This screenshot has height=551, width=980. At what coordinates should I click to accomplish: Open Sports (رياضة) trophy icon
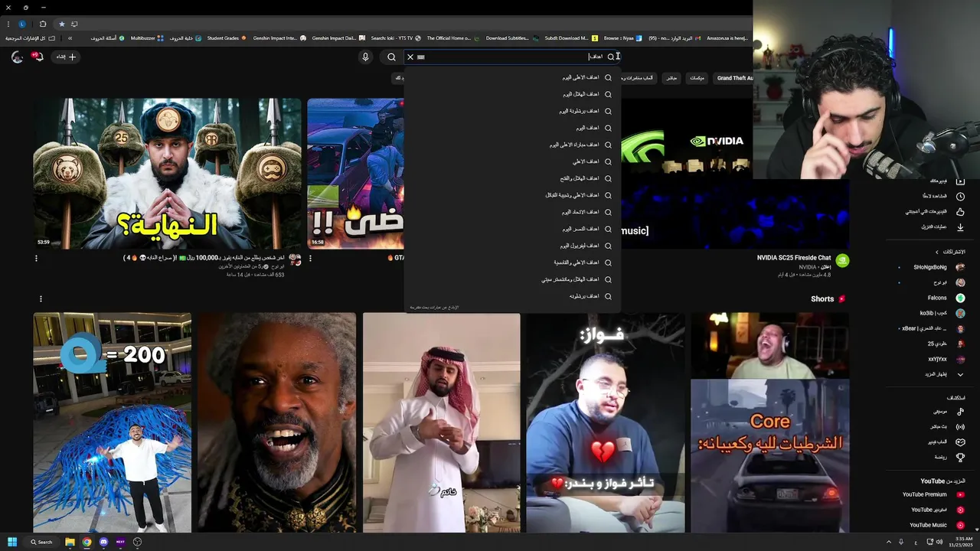[x=960, y=457]
